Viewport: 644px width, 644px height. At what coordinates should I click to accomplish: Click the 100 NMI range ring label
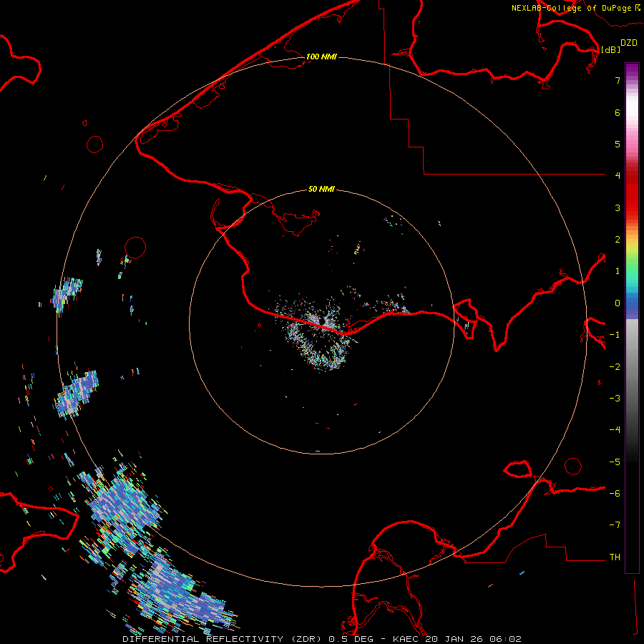pos(321,57)
